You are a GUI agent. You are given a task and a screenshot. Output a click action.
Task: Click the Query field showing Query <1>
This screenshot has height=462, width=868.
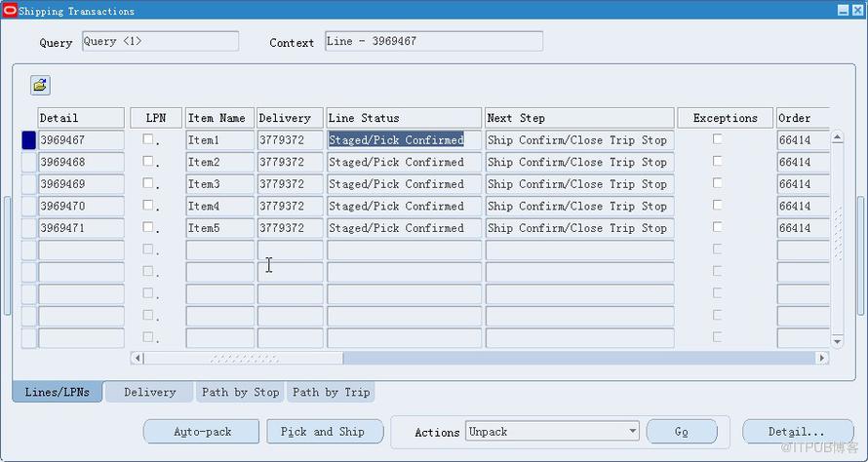161,42
